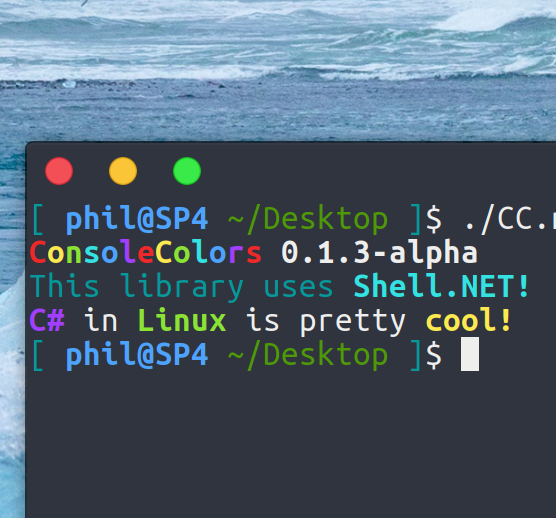Click phil@SP4 in the first prompt line
Viewport: 556px width, 518px height.
(x=137, y=220)
